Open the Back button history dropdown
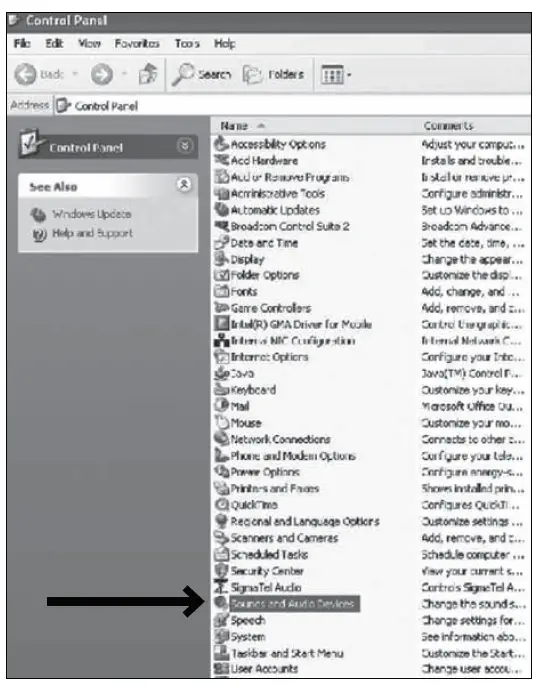The width and height of the screenshot is (539, 685). pyautogui.click(x=75, y=74)
